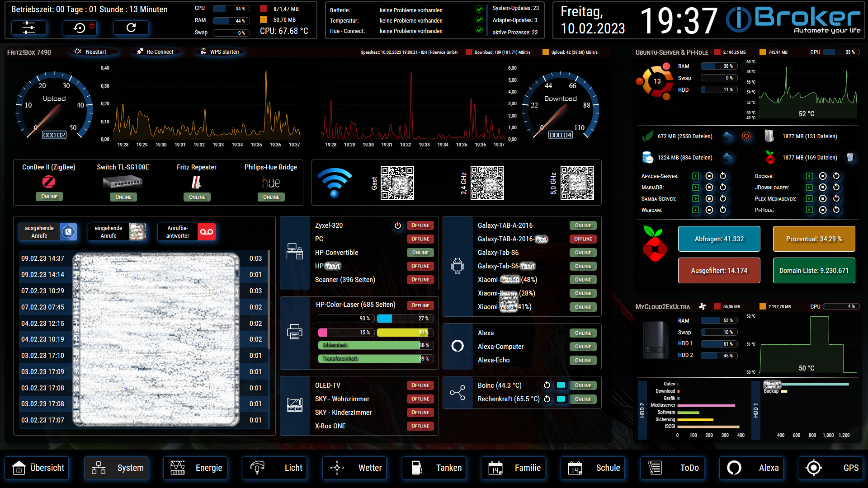Stop the MariaDB service
The height and width of the screenshot is (488, 868).
(709, 188)
